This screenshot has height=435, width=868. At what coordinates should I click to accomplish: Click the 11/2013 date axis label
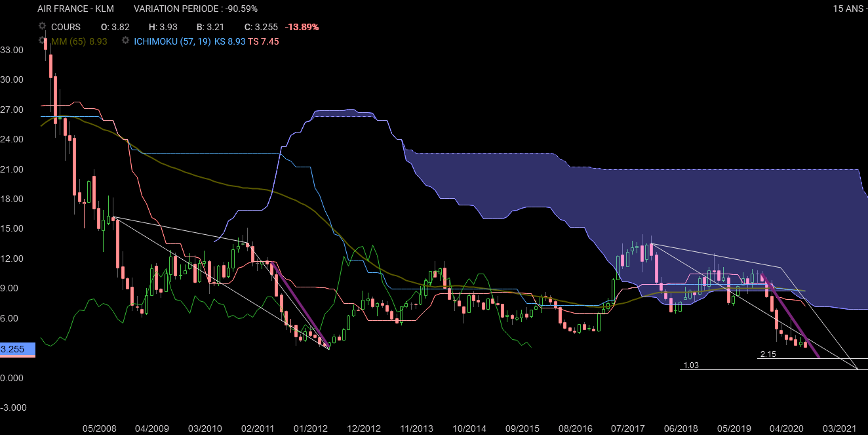[x=417, y=428]
